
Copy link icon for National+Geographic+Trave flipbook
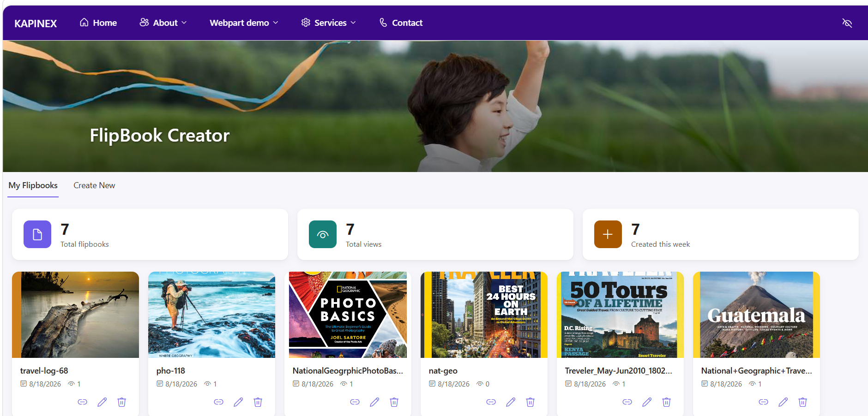point(763,402)
